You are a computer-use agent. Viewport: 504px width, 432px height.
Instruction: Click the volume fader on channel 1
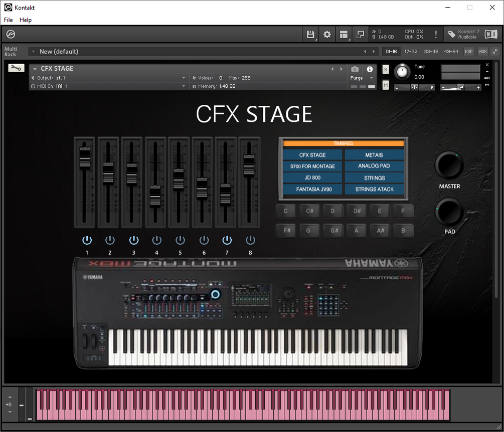85,157
